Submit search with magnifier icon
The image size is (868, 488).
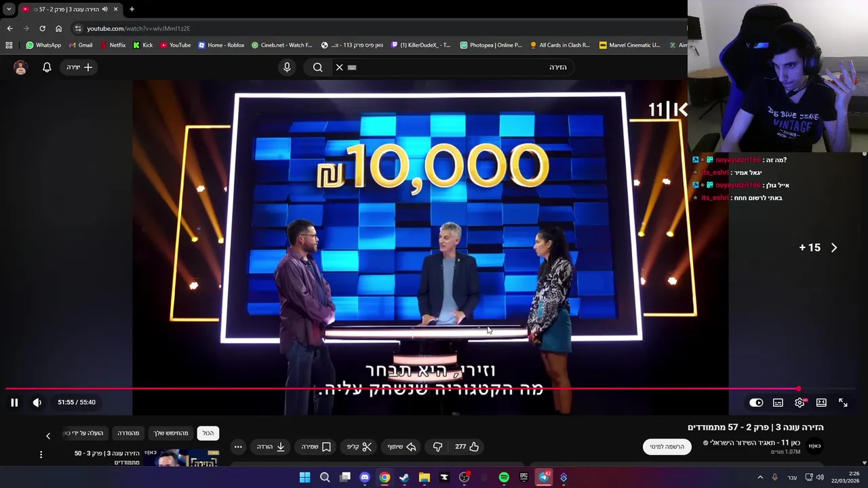(318, 67)
